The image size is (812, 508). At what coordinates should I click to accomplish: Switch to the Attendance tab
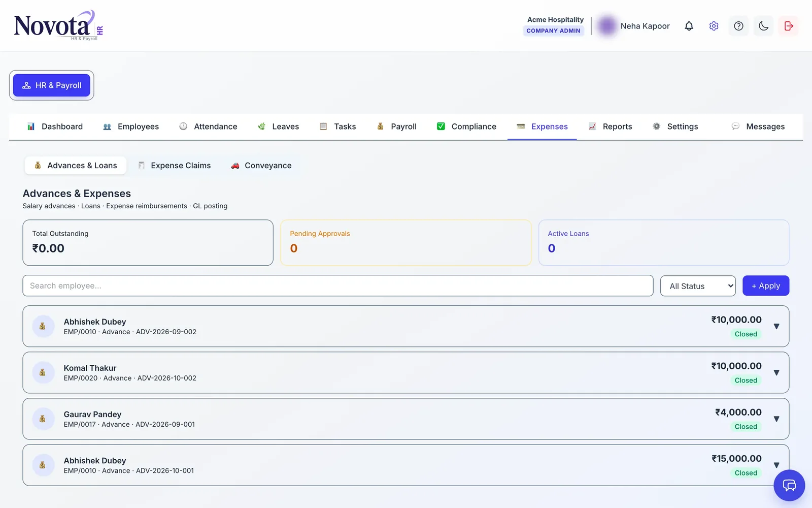pyautogui.click(x=208, y=126)
